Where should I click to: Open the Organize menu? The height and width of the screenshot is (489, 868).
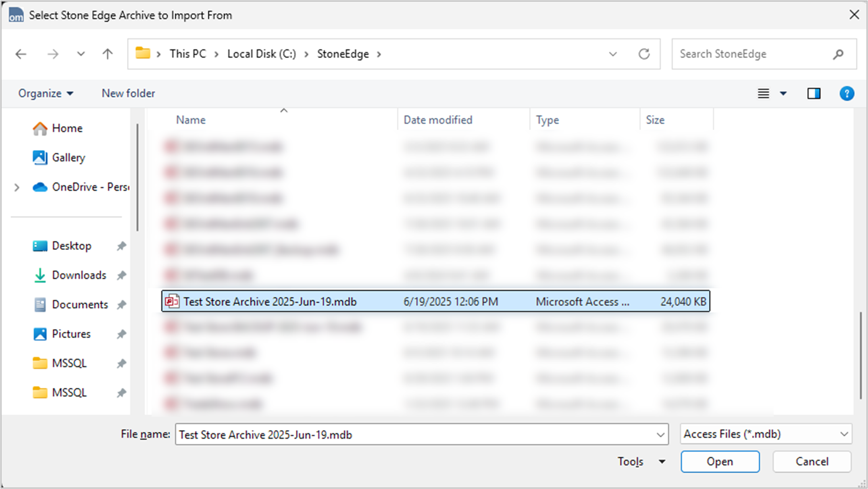click(46, 94)
